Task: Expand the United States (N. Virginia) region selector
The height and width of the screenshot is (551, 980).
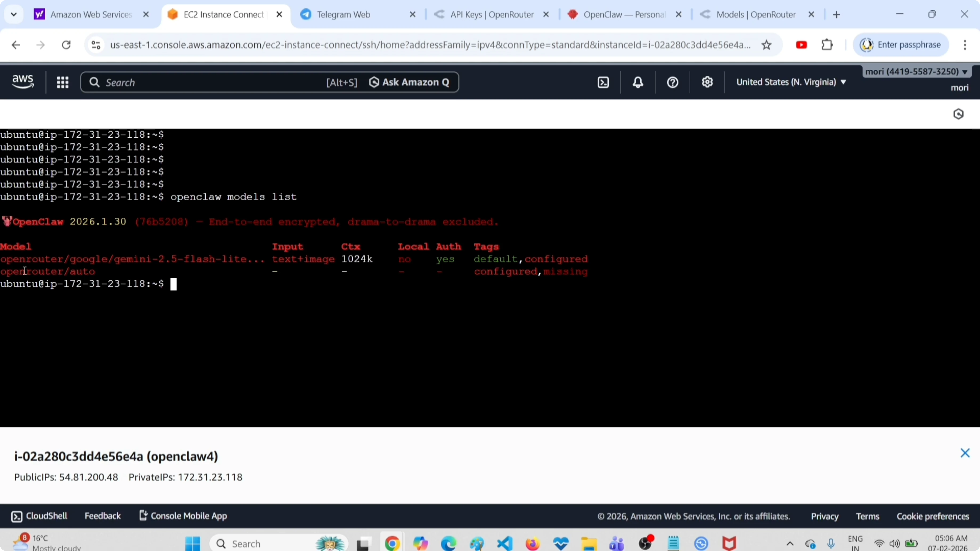Action: click(791, 82)
